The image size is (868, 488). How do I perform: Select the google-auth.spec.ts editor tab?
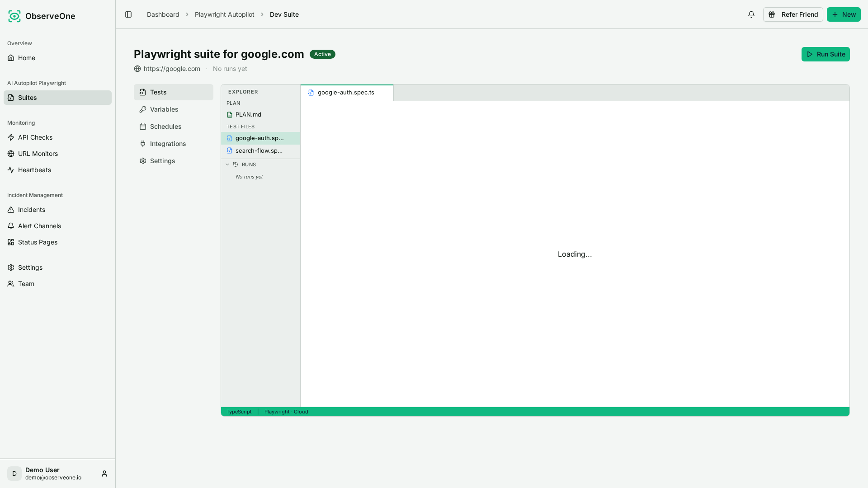click(x=347, y=93)
